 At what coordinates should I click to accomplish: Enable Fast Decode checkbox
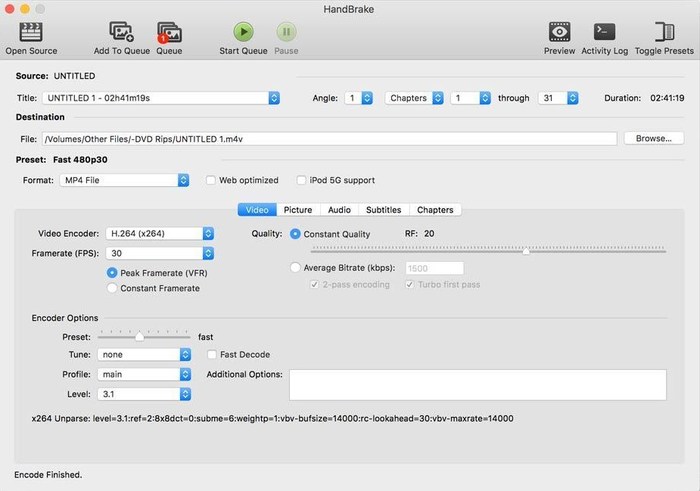pos(212,355)
